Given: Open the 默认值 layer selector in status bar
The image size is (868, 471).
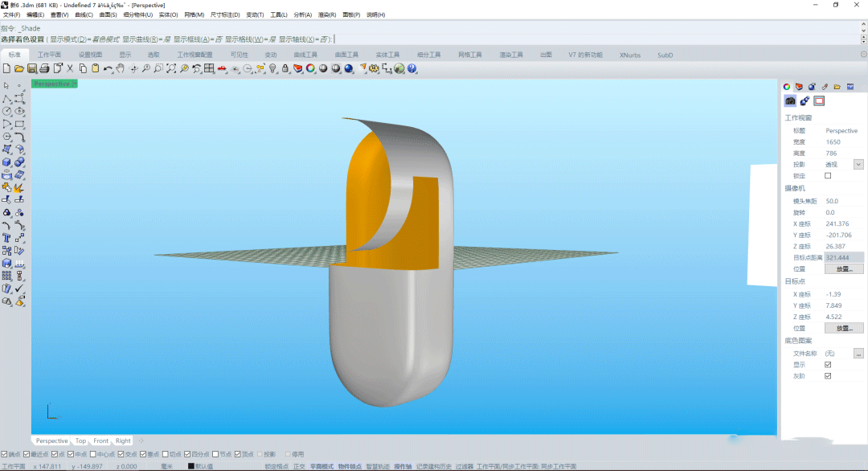Looking at the screenshot, I should 204,466.
